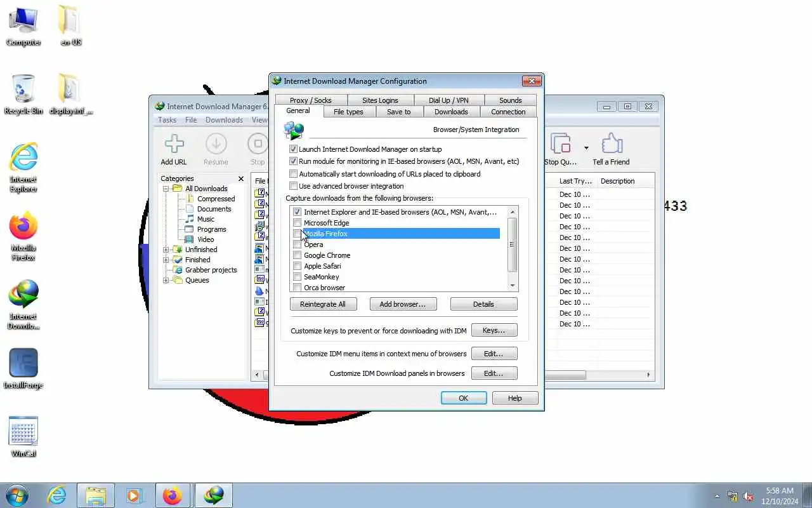Click muted volume icon in system tray
812x508 pixels.
point(748,496)
